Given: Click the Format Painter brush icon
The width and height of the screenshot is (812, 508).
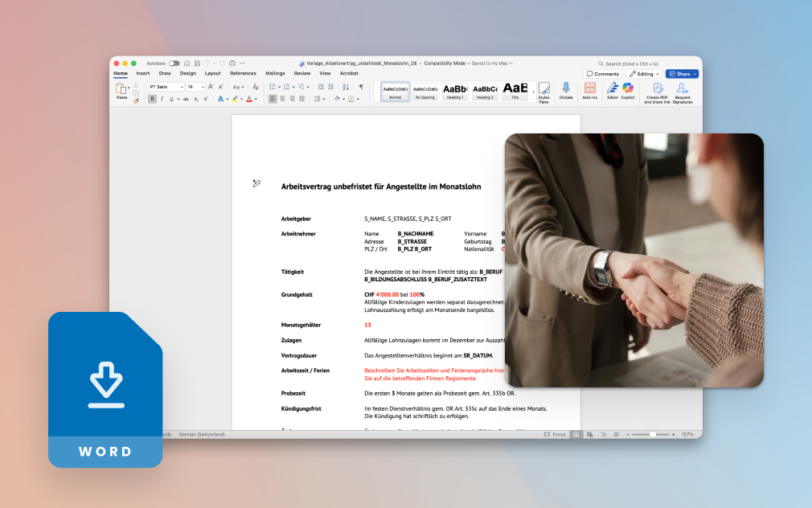Looking at the screenshot, I should (136, 101).
